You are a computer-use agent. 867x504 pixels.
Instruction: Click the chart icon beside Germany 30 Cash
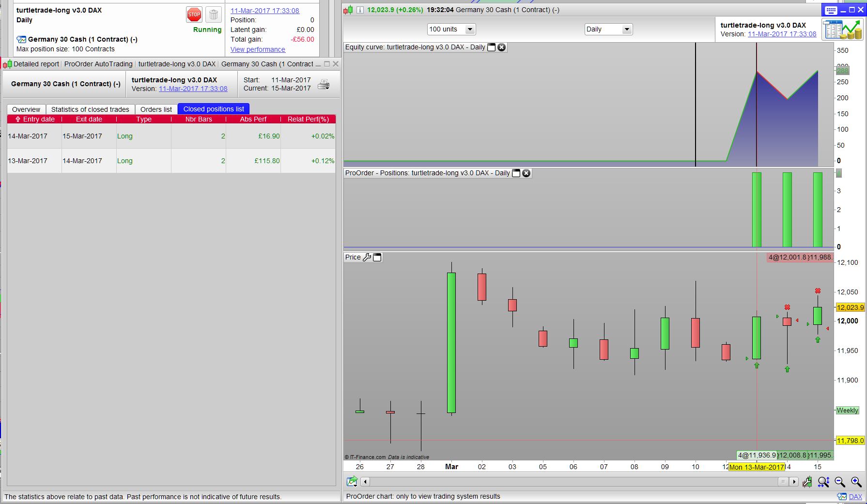pyautogui.click(x=21, y=39)
